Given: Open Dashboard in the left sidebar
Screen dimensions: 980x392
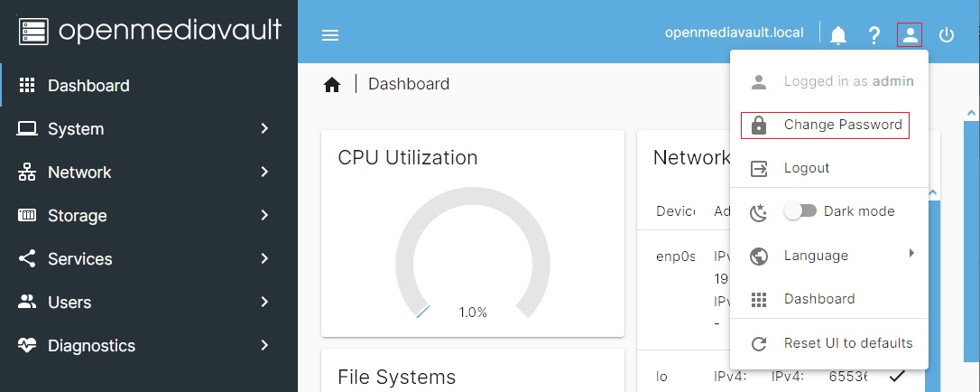Looking at the screenshot, I should (88, 86).
